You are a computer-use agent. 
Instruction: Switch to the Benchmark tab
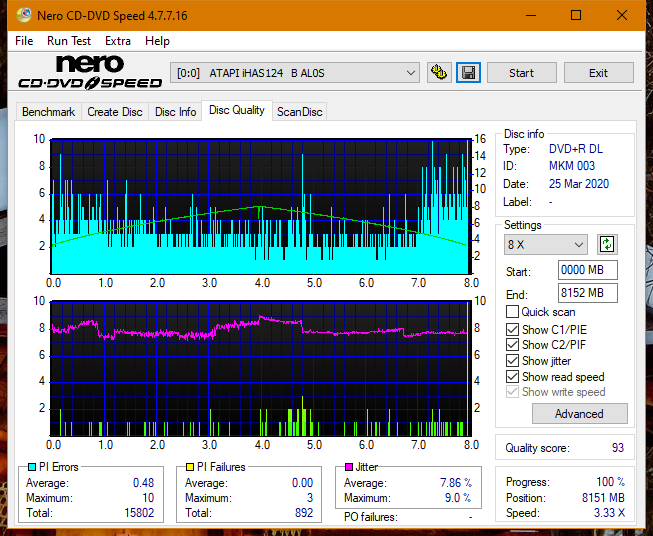tap(48, 112)
